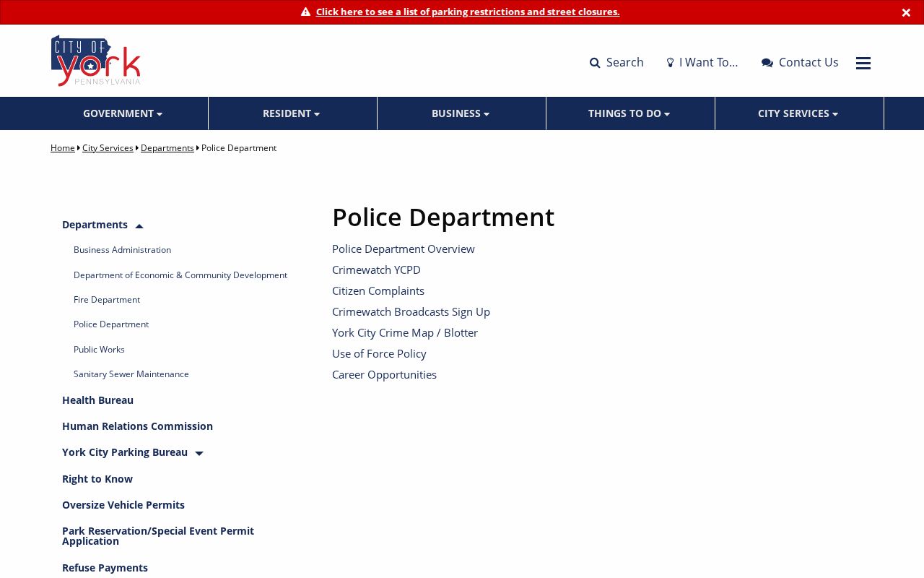Open Departments sidebar heading
The height and width of the screenshot is (578, 924).
95,225
